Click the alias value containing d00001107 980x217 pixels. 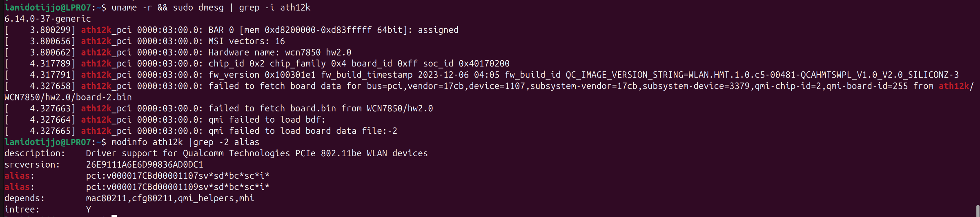point(177,176)
